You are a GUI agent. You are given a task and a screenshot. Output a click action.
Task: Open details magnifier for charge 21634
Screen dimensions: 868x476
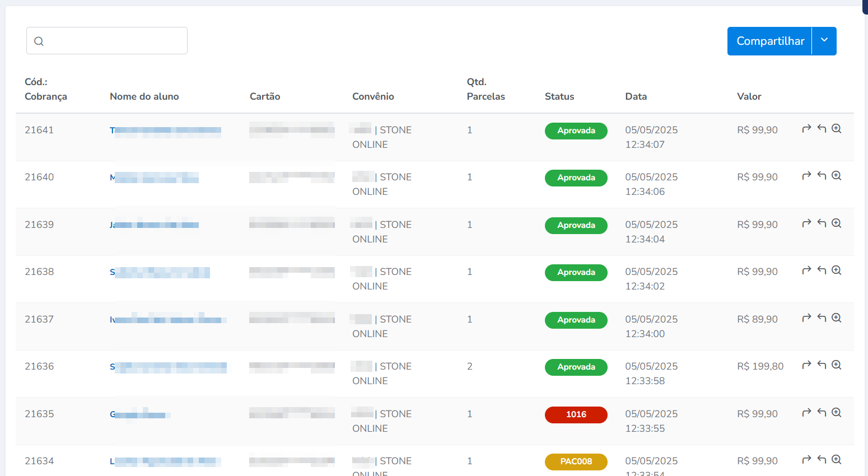[x=836, y=460]
